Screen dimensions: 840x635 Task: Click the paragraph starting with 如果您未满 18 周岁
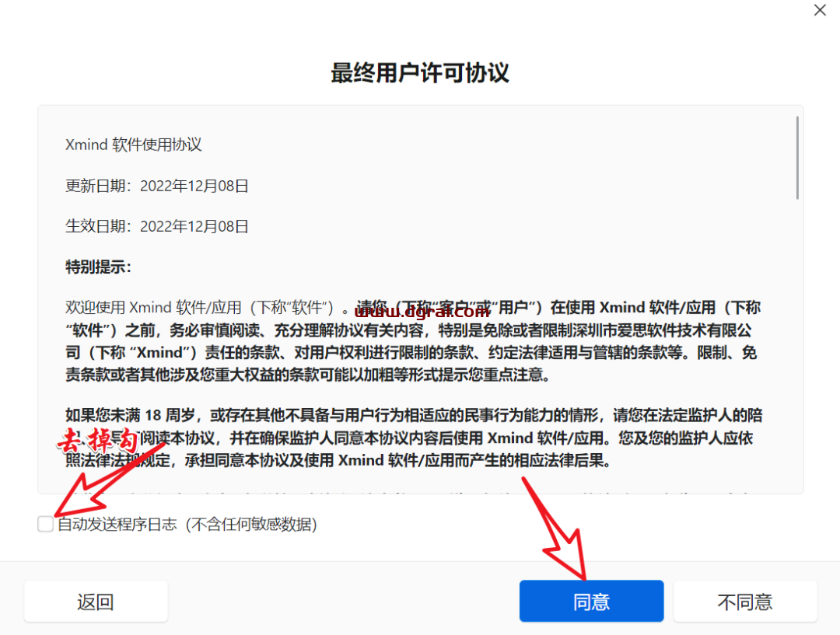point(412,438)
